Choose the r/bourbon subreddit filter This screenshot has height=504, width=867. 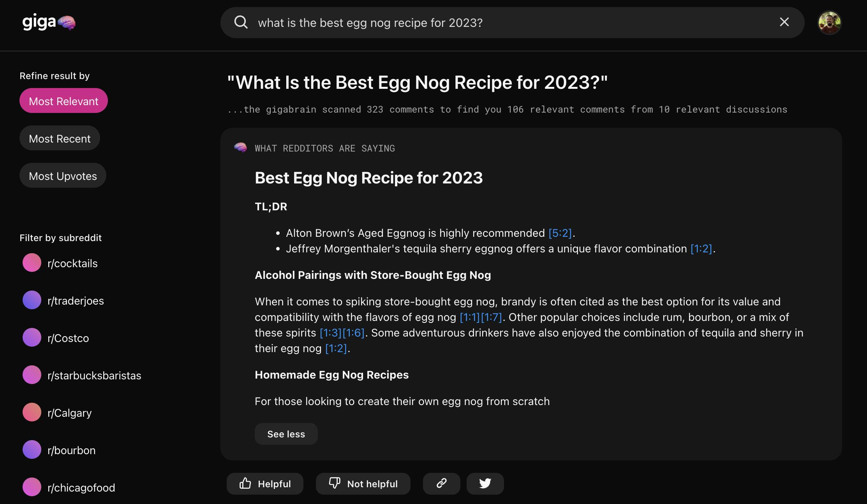(71, 450)
